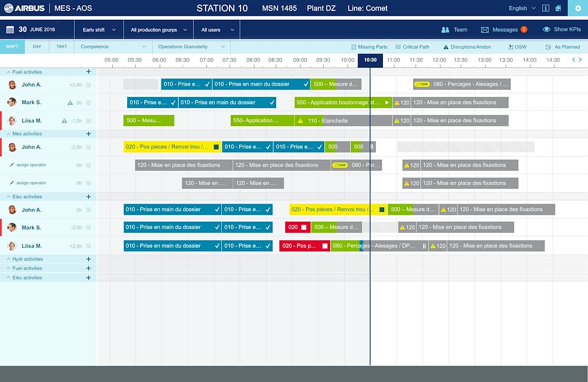Click the stop square on Mark S. red 020 task
Viewport: 588px width, 382px height.
[x=304, y=227]
